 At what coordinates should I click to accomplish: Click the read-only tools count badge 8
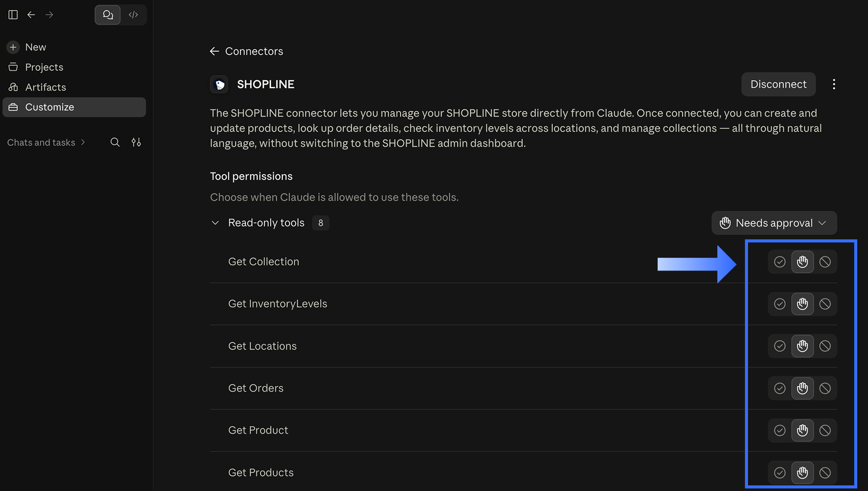[321, 223]
